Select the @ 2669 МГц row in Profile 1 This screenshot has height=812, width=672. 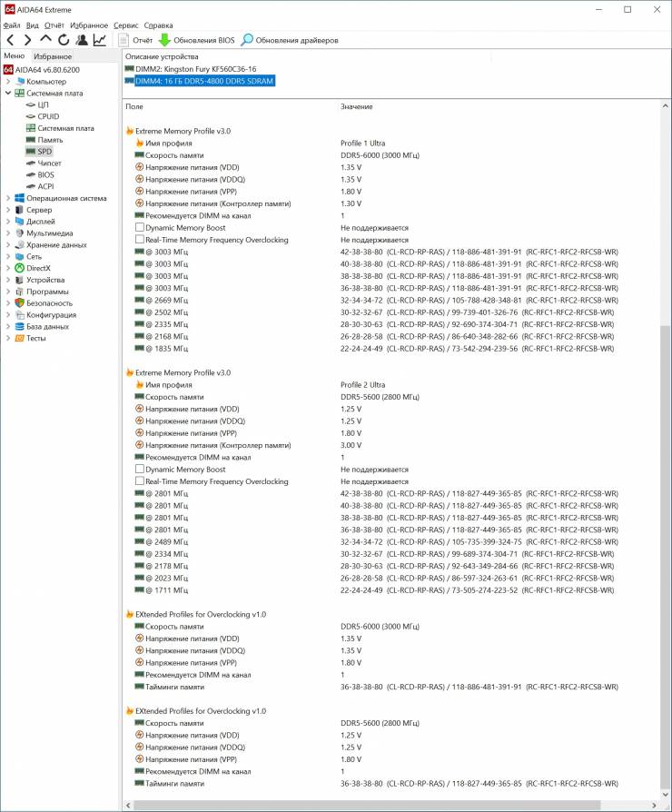376,300
